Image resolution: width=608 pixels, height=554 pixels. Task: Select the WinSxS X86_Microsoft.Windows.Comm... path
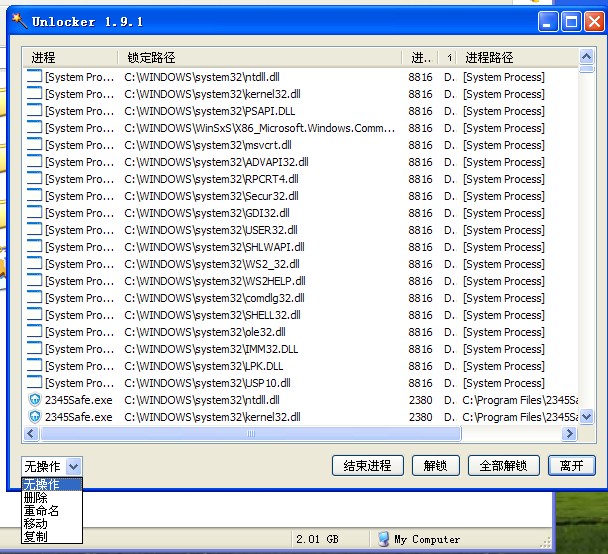259,128
